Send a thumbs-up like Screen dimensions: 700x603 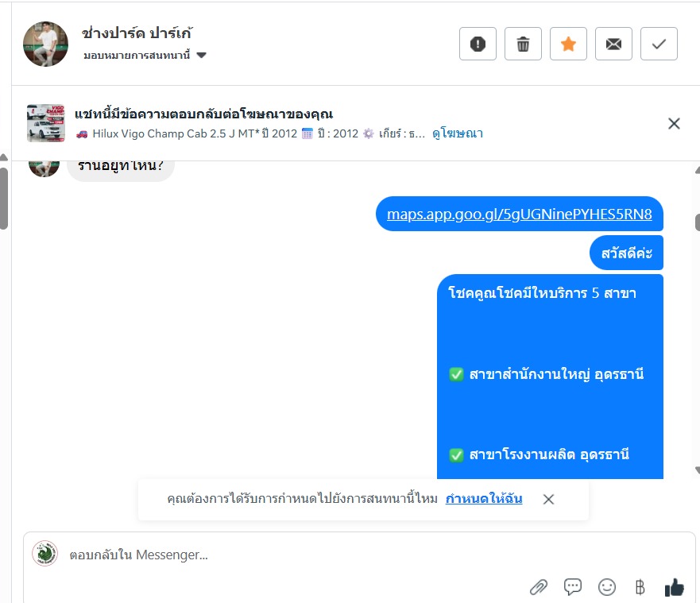[x=674, y=587]
